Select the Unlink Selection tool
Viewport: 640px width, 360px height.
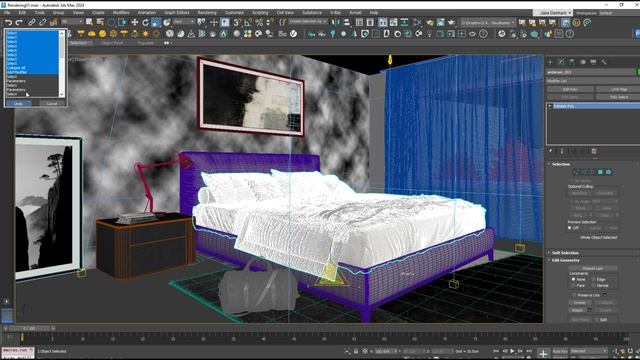[42, 22]
